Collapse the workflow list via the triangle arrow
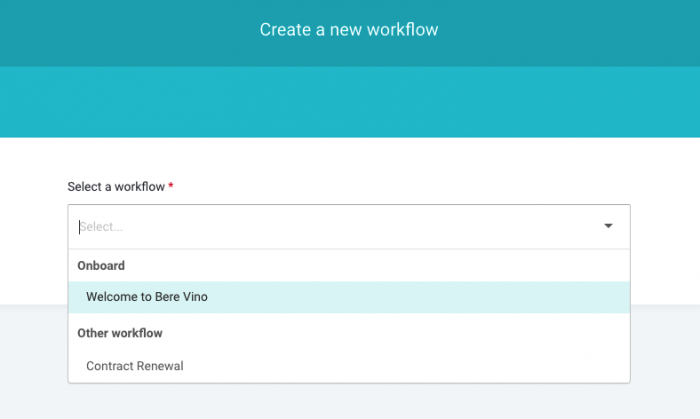The height and width of the screenshot is (419, 700). (608, 226)
